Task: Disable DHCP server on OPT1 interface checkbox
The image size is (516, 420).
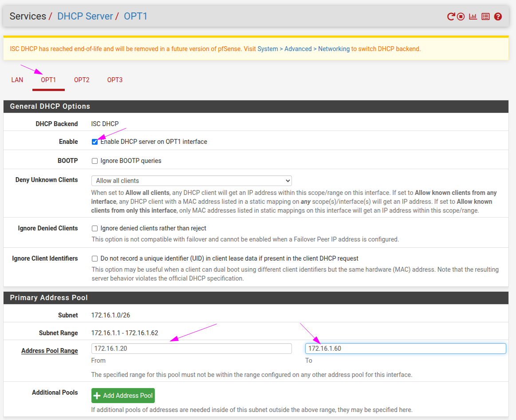Action: [95, 142]
